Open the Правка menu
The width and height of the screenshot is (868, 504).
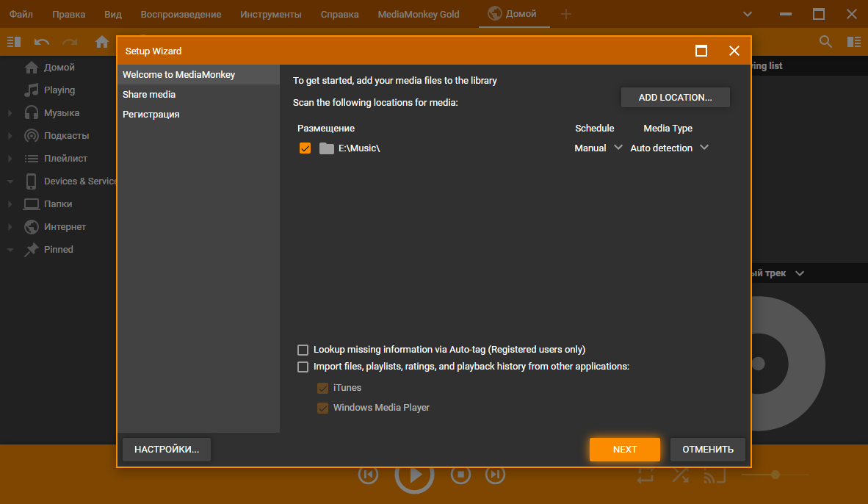click(x=68, y=15)
